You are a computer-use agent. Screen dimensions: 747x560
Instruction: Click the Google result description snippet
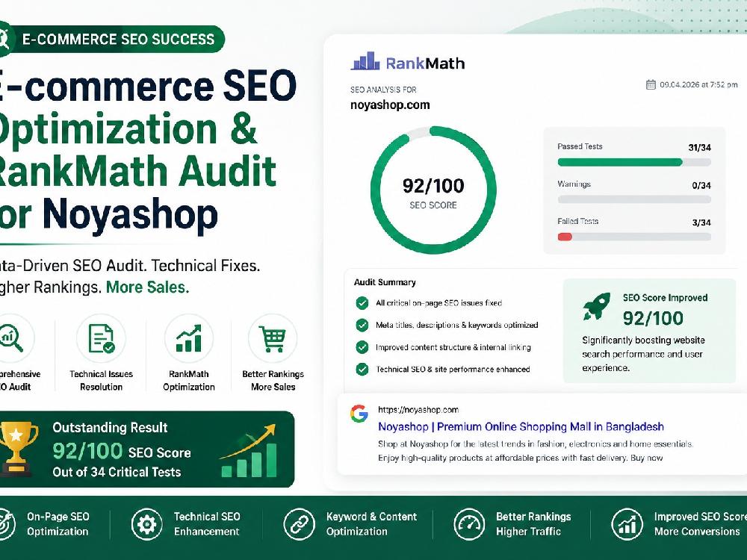tap(536, 451)
